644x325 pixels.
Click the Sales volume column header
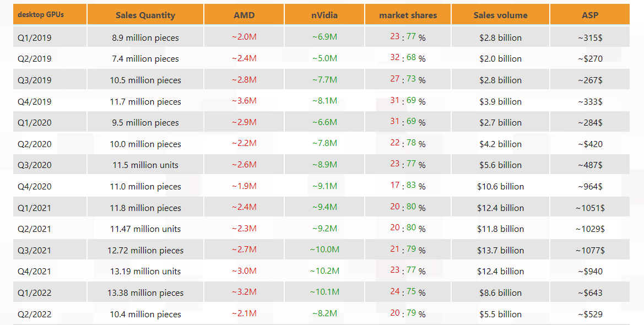[x=500, y=15]
